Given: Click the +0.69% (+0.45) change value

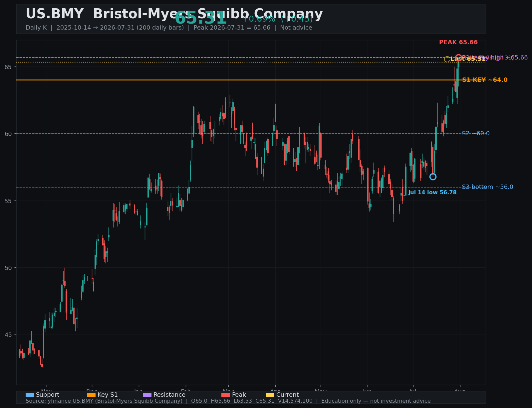Looking at the screenshot, I should pyautogui.click(x=277, y=19).
